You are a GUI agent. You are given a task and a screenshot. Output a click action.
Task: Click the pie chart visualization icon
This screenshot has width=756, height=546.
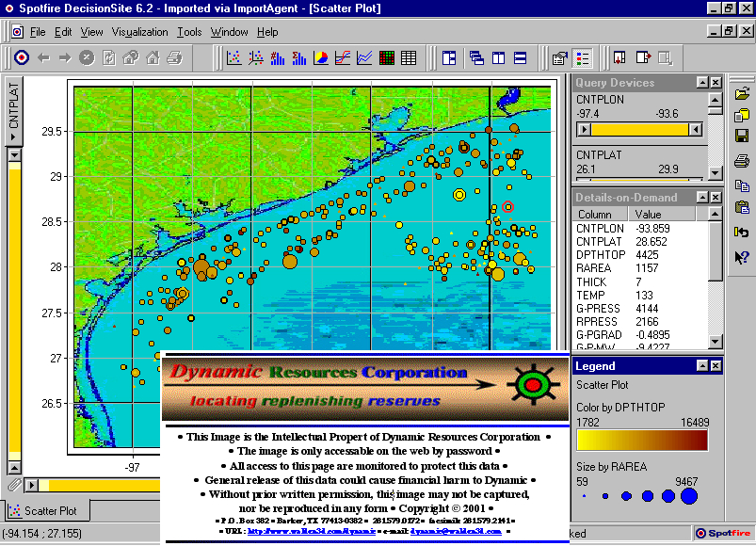point(320,58)
